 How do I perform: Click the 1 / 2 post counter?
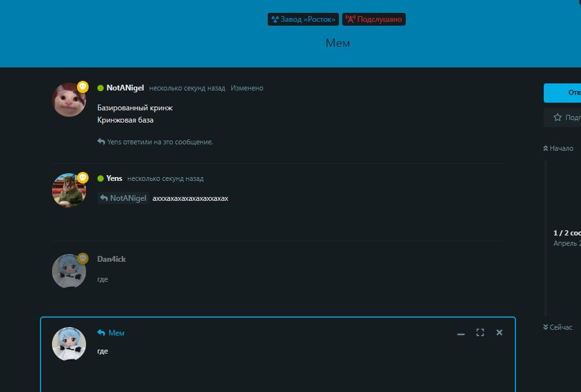click(x=567, y=233)
